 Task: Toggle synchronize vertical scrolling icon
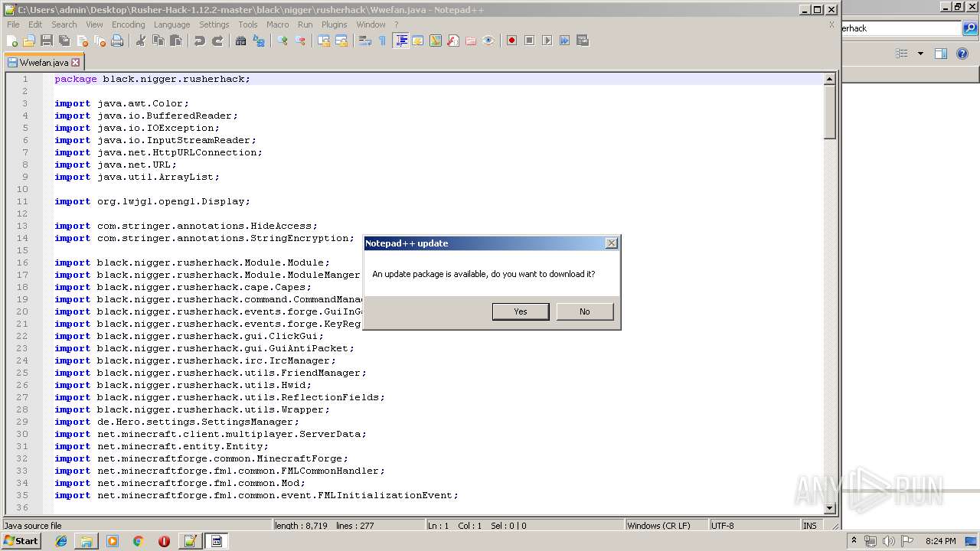(x=324, y=41)
